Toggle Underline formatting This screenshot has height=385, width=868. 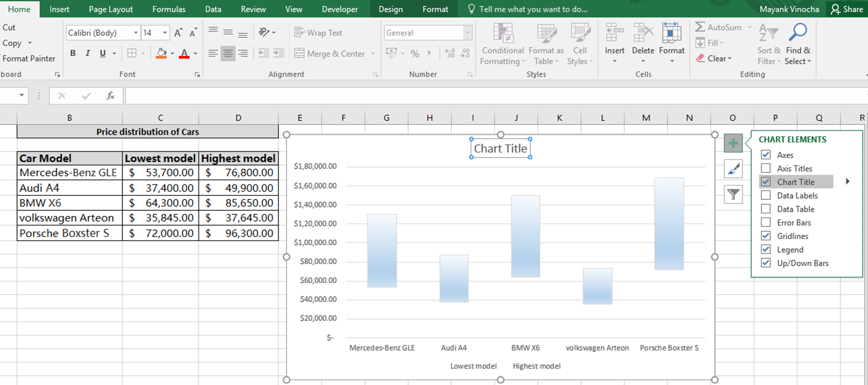(103, 53)
